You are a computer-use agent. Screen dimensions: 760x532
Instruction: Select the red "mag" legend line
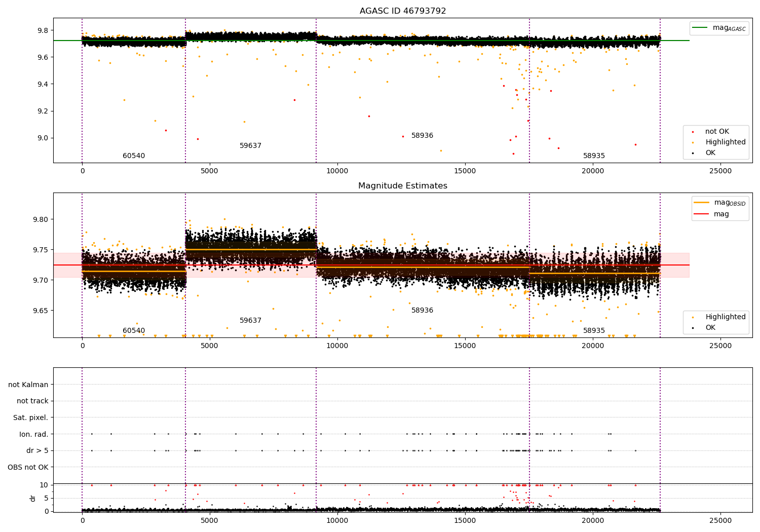[x=701, y=214]
